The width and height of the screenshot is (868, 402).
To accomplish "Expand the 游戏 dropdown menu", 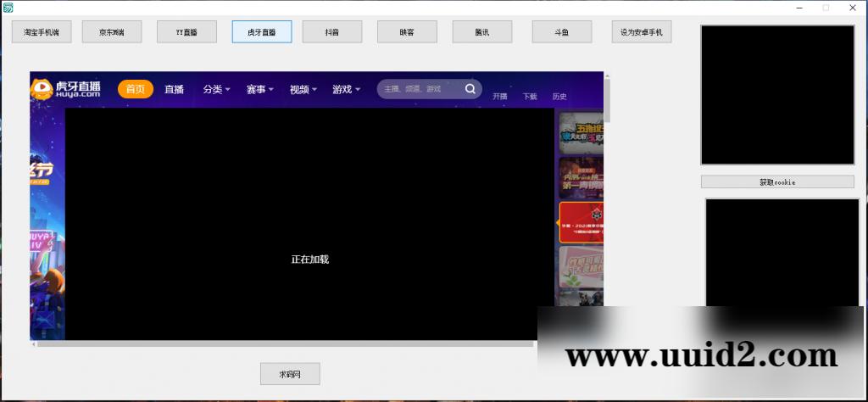I will click(x=347, y=89).
